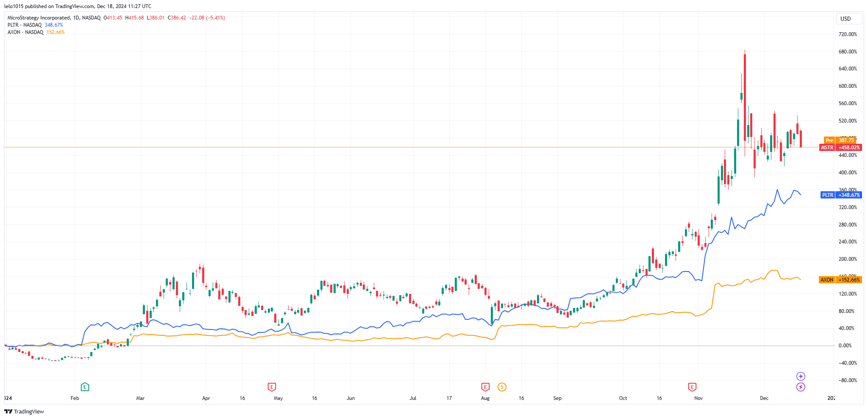Image resolution: width=868 pixels, height=419 pixels.
Task: Click the Mar label on the time axis
Action: click(140, 398)
